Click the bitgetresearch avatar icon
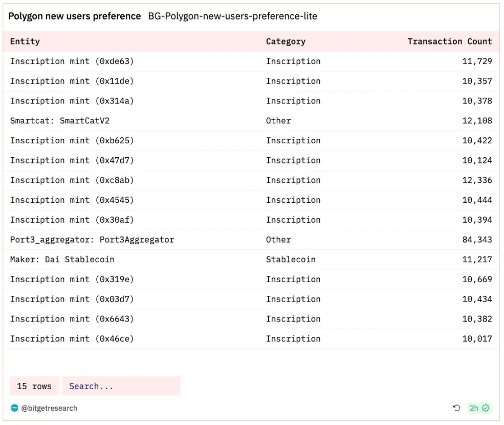This screenshot has height=425, width=504. click(x=14, y=408)
